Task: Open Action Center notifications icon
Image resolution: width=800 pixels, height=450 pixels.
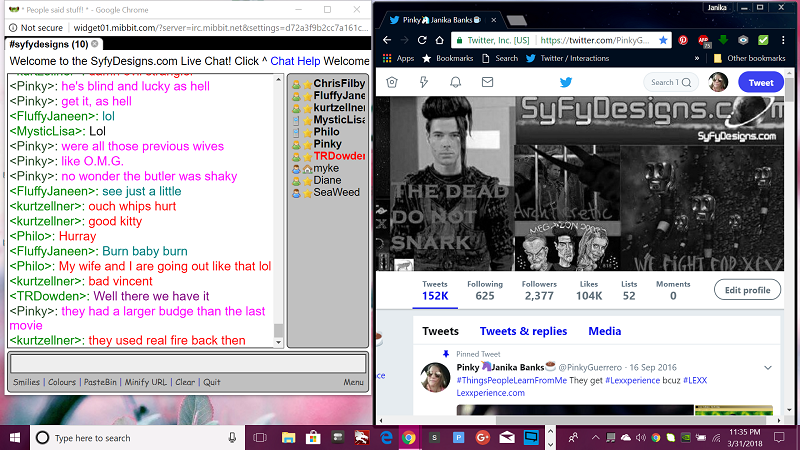Action: [x=779, y=437]
